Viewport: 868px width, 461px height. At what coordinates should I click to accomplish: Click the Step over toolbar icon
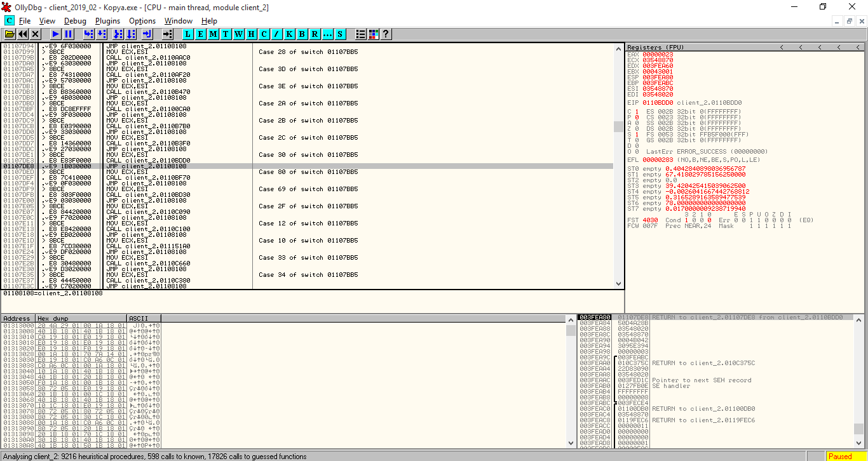pyautogui.click(x=103, y=34)
